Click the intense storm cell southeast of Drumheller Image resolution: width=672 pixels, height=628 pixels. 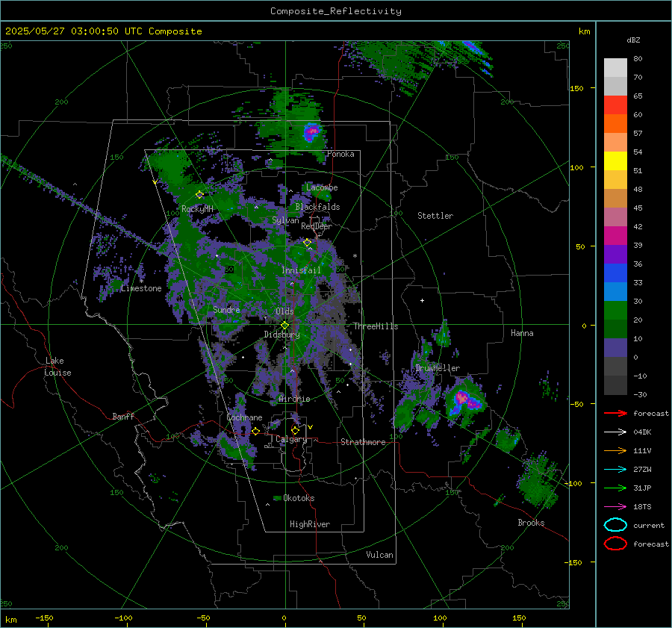pyautogui.click(x=466, y=401)
